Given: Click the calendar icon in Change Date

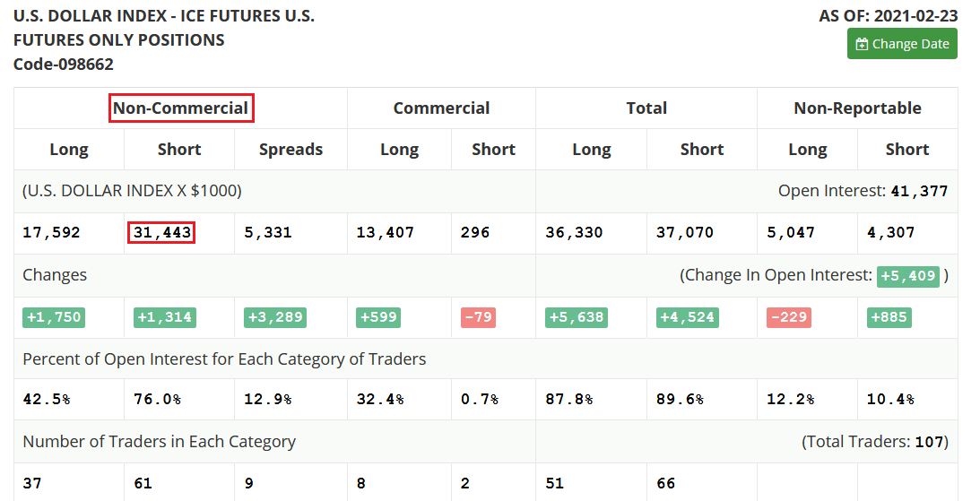Looking at the screenshot, I should pos(862,44).
